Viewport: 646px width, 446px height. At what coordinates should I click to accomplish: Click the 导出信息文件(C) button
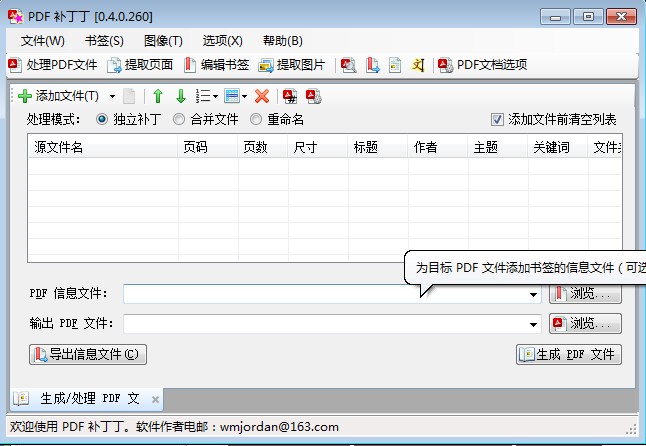point(88,354)
